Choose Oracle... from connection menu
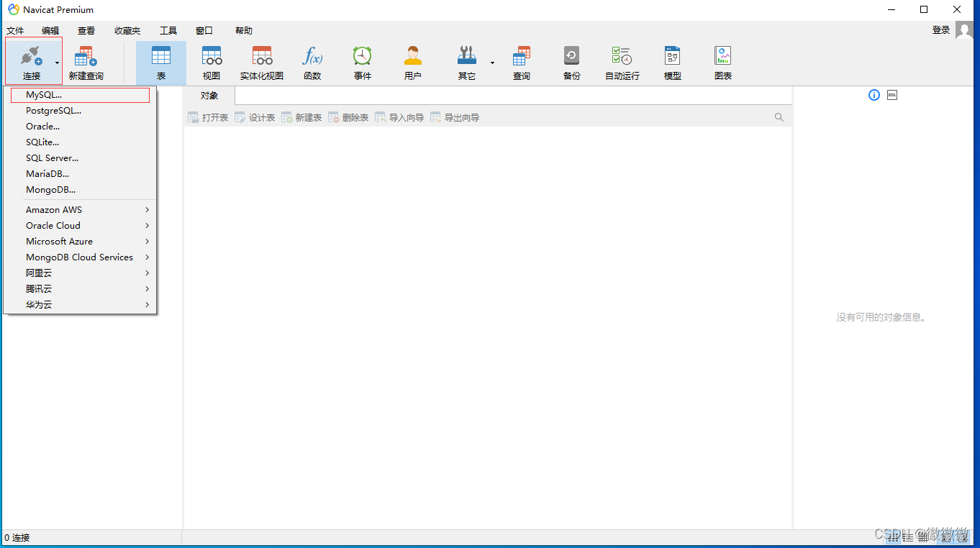The height and width of the screenshot is (548, 980). pos(80,127)
